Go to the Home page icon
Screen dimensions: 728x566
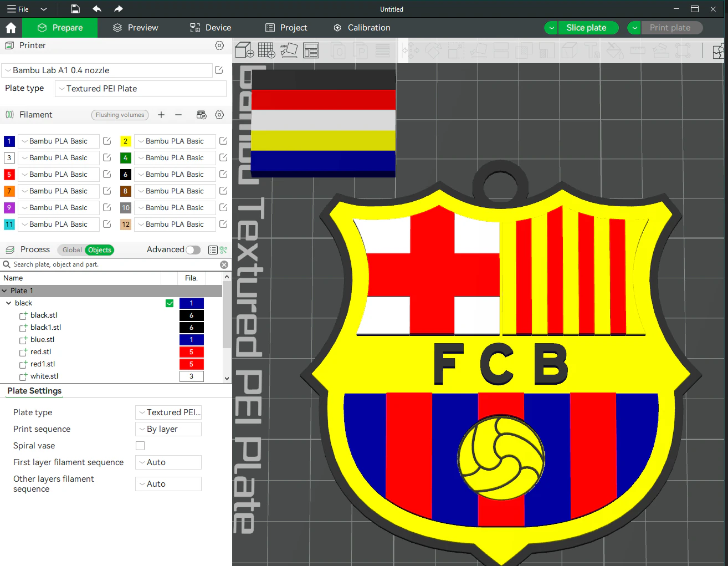11,28
